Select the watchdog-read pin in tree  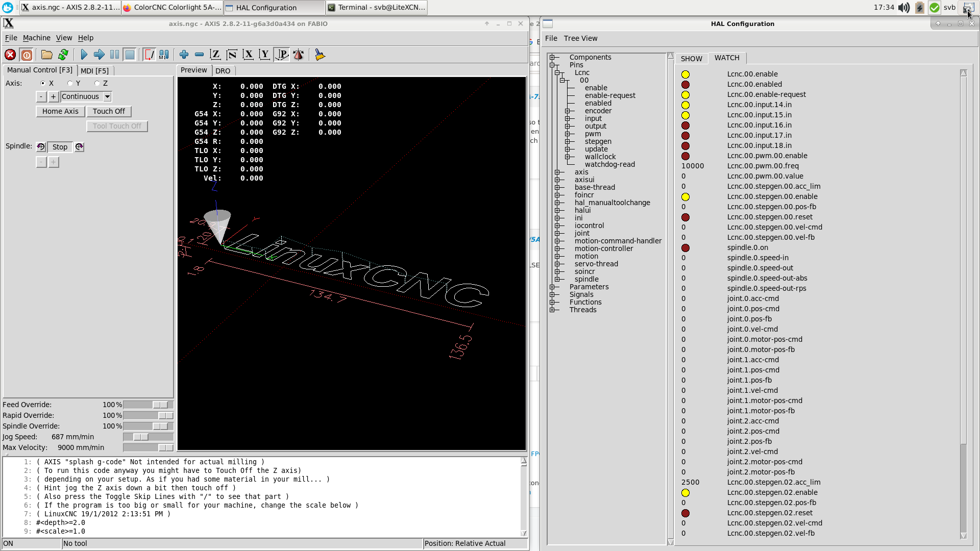point(609,164)
